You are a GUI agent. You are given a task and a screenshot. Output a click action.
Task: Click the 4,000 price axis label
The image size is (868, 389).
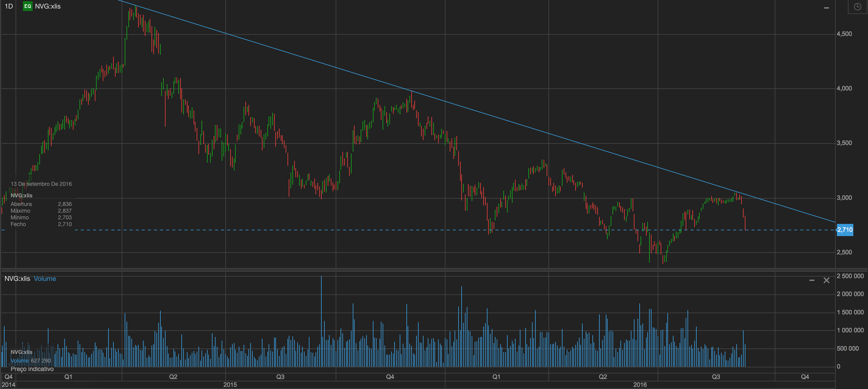click(x=844, y=88)
